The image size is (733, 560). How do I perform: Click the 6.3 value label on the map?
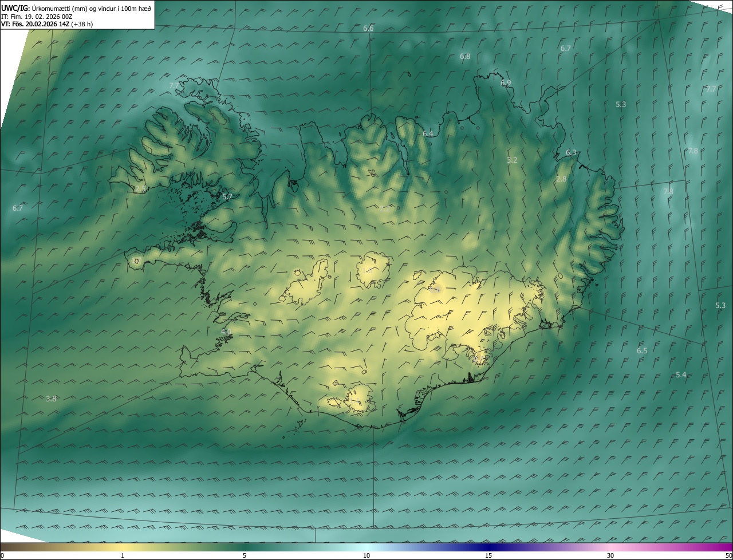(x=571, y=153)
